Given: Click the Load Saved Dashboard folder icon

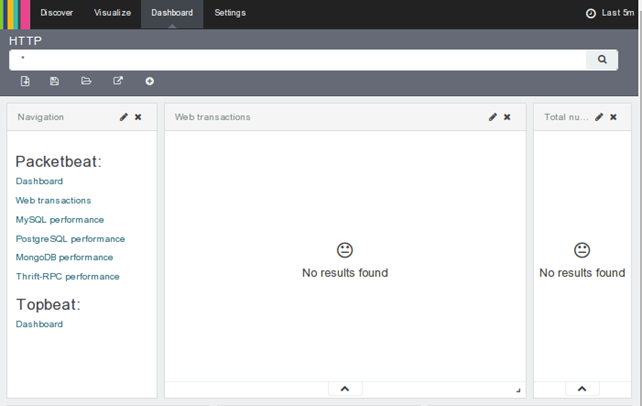Looking at the screenshot, I should [86, 81].
